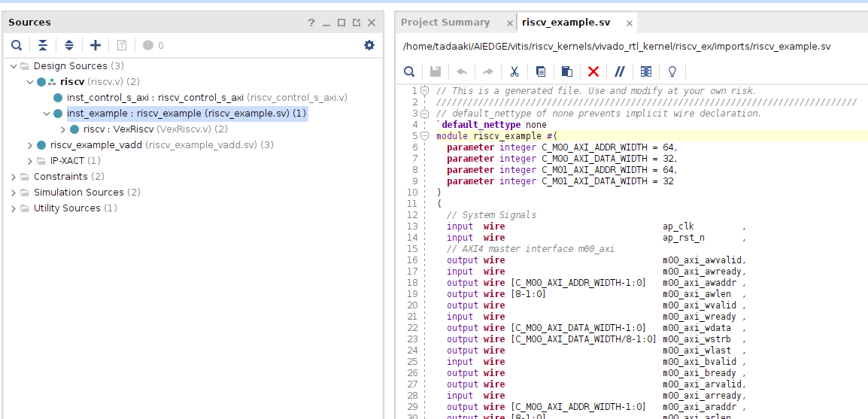
Task: Select the Constraints (2) folder label
Action: click(x=68, y=177)
